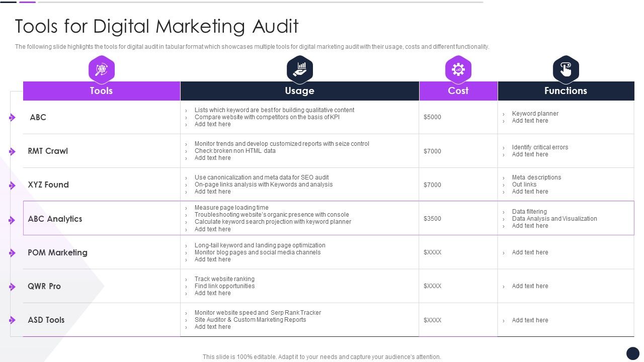Click 'Add text here' in QWR Pro functions
The height and width of the screenshot is (362, 644).
(530, 286)
